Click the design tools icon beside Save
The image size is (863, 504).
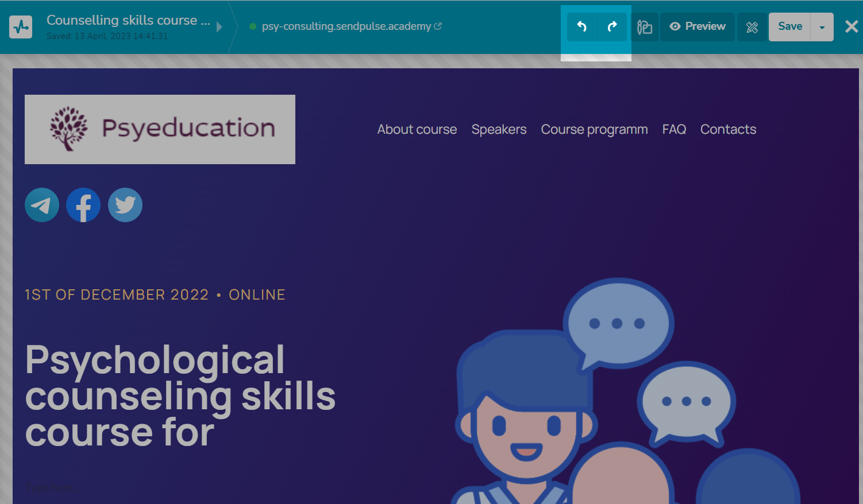pyautogui.click(x=752, y=27)
